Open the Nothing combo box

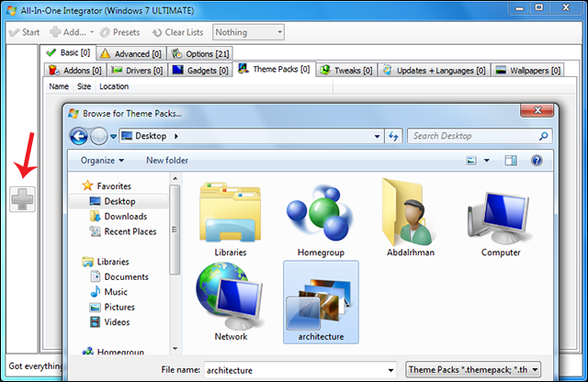(248, 32)
